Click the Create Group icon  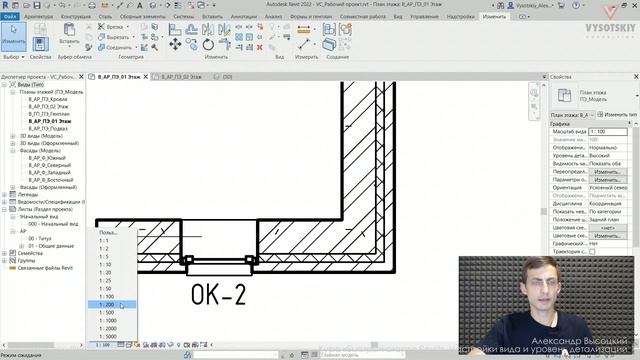click(345, 29)
